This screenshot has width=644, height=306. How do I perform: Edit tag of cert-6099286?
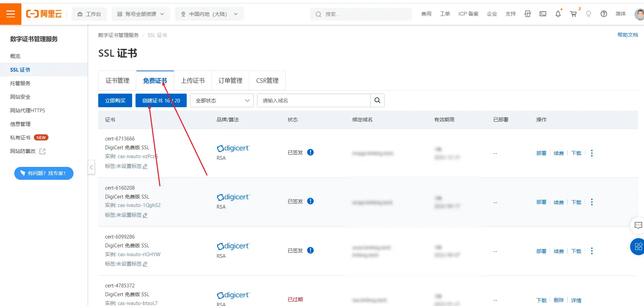pos(145,264)
